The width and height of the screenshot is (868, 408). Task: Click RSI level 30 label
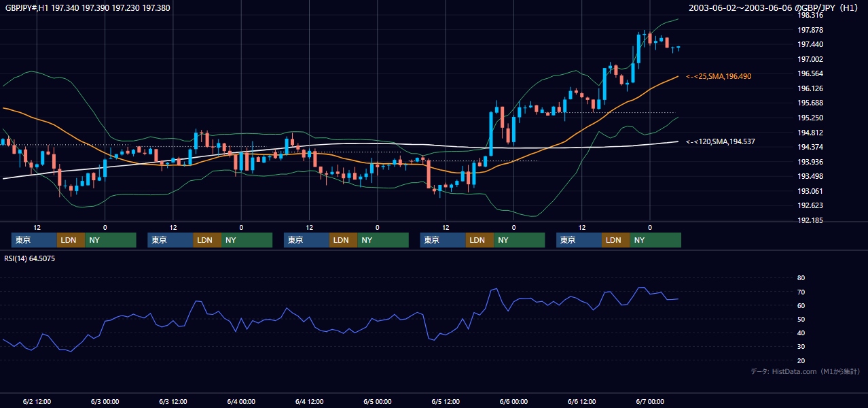point(801,347)
